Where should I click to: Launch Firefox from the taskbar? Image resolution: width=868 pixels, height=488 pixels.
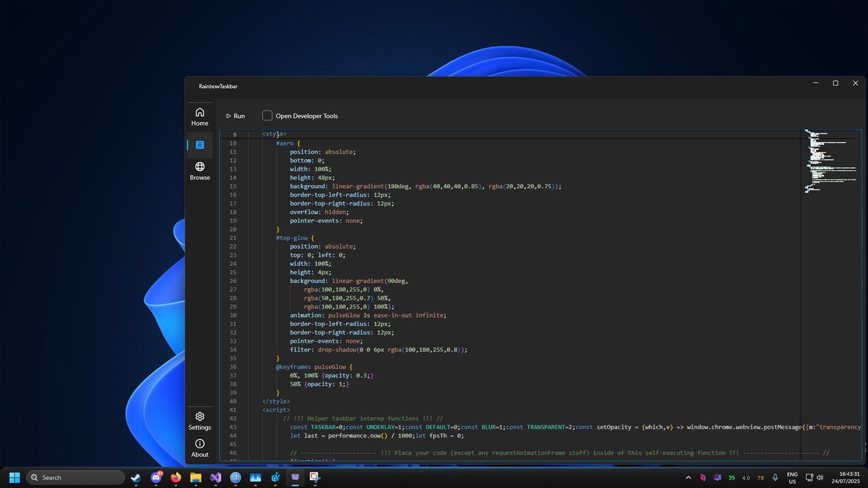tap(176, 477)
